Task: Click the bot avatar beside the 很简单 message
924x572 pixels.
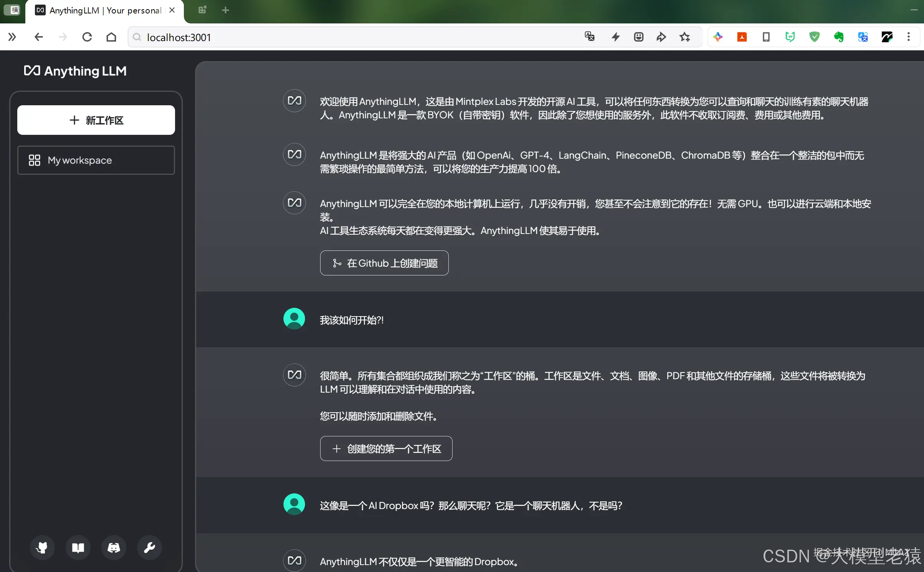Action: coord(294,375)
